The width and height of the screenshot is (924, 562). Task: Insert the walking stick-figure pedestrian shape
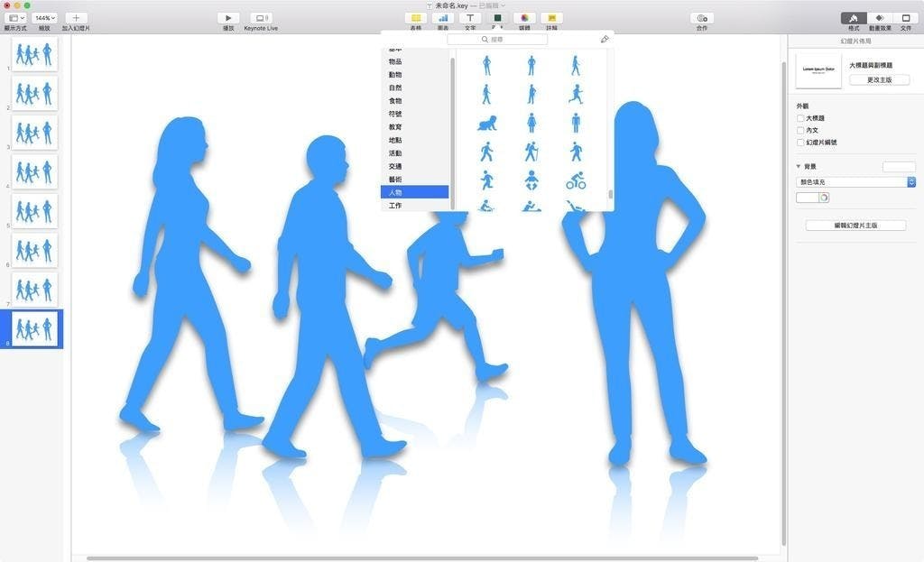coord(486,152)
